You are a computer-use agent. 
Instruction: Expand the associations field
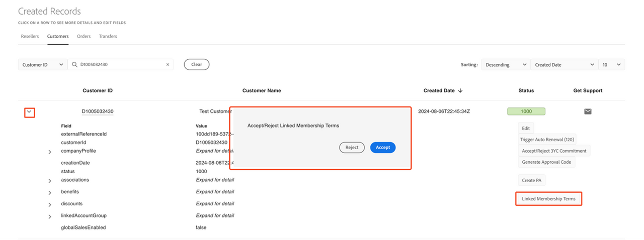click(50, 180)
